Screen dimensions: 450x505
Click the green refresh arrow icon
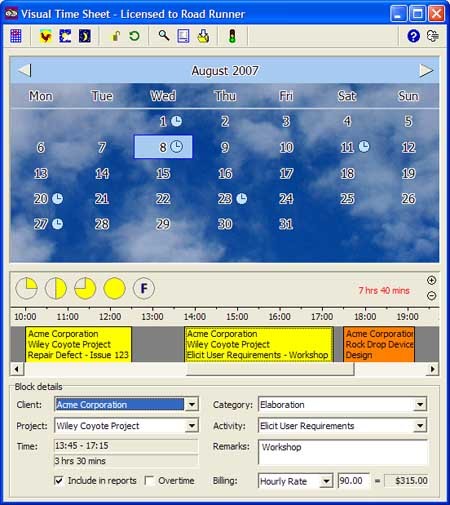coord(134,36)
